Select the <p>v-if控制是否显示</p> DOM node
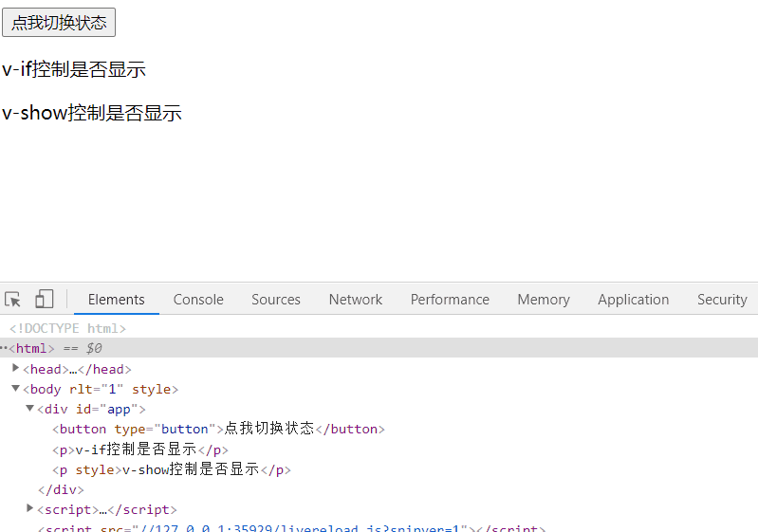The image size is (758, 532). tap(140, 449)
